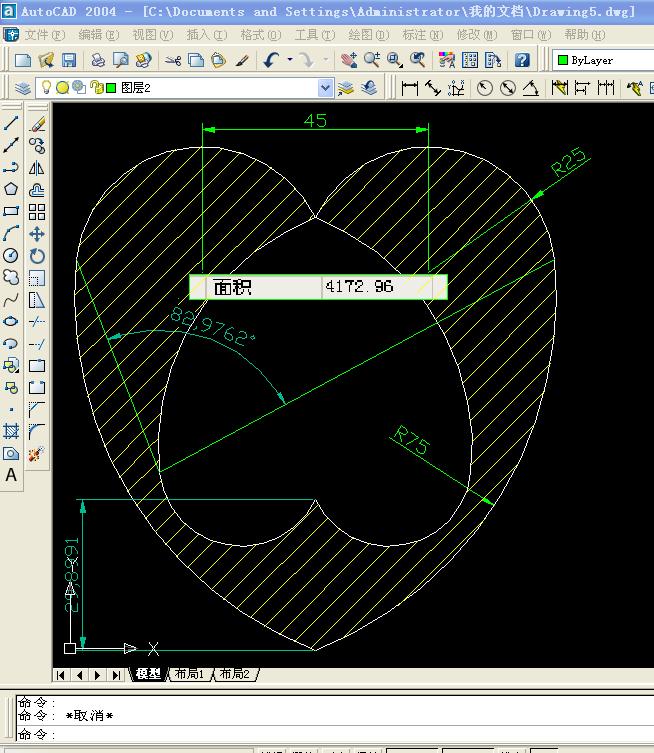Select the Construction line tool
Image resolution: width=654 pixels, height=753 pixels.
pos(11,145)
